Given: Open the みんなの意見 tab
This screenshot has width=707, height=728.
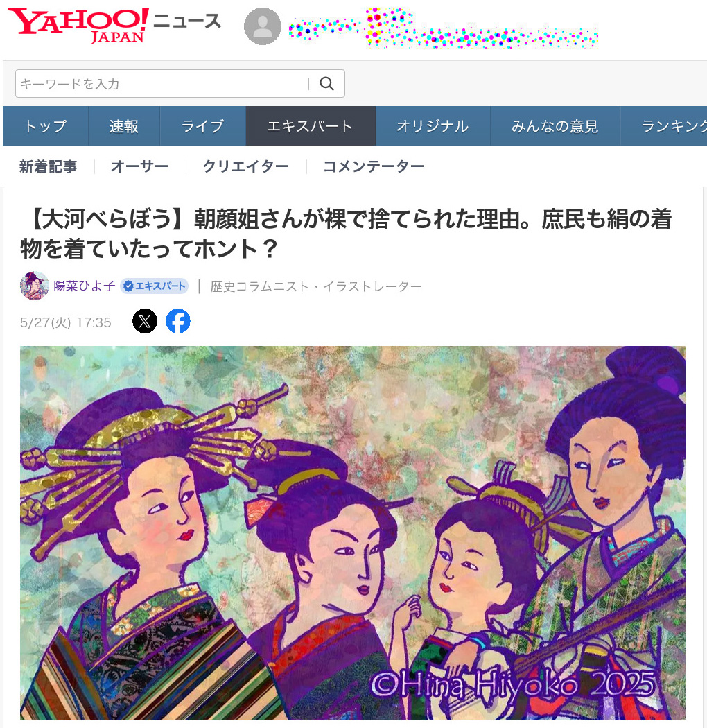Looking at the screenshot, I should coord(555,125).
